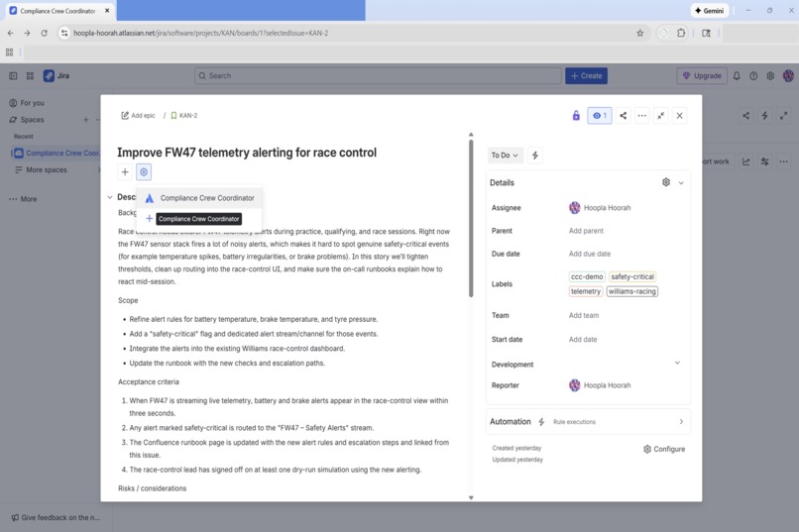Click Give feedback on the new navigation
The height and width of the screenshot is (532, 799).
pyautogui.click(x=56, y=518)
